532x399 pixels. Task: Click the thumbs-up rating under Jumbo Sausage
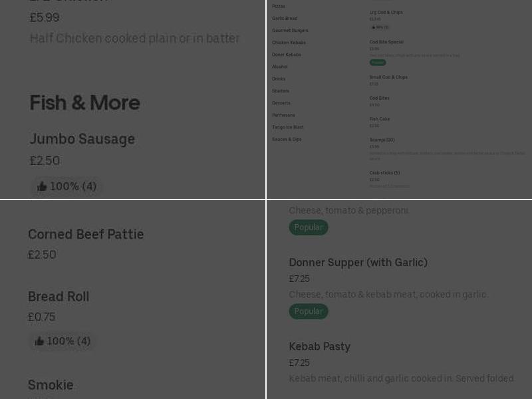pyautogui.click(x=66, y=186)
